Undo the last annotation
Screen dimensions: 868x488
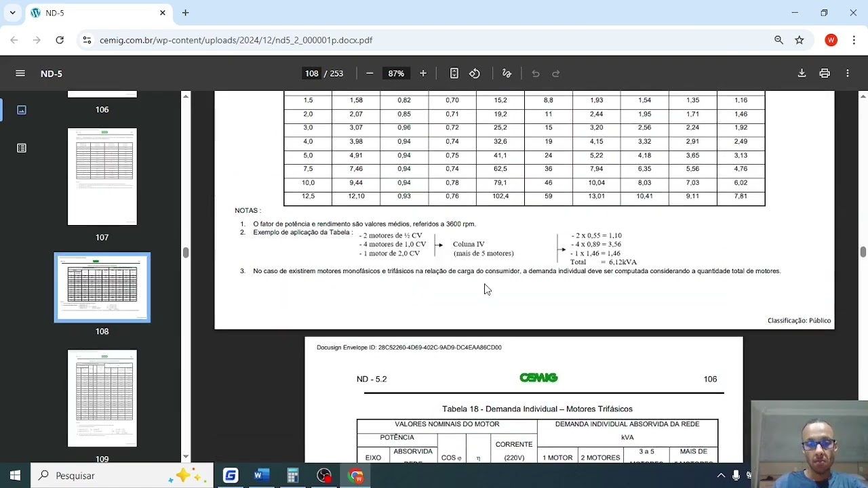pos(536,73)
